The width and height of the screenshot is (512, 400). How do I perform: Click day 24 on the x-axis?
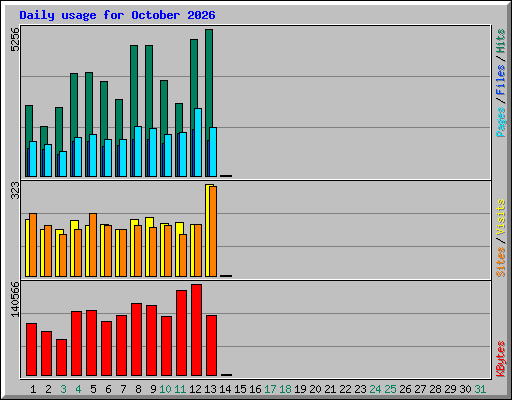coord(375,389)
